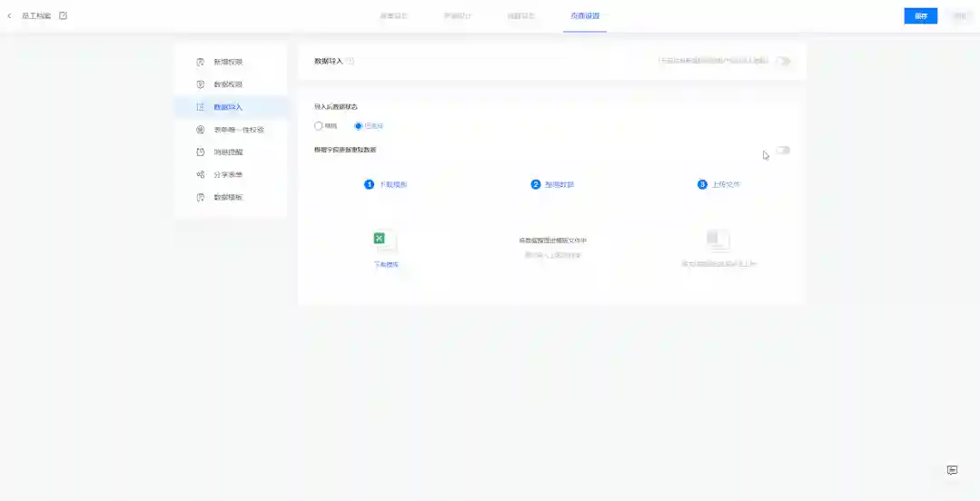Click the upload file document icon
Screen dimensions: 980x501
718,240
